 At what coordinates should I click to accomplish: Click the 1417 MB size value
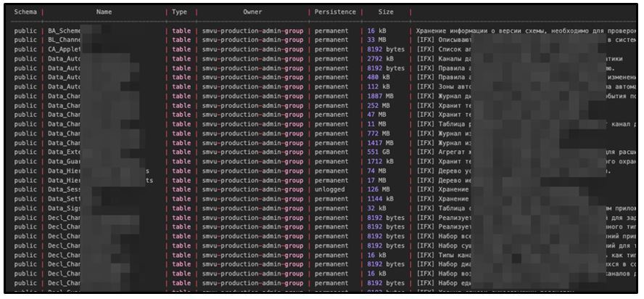coord(381,144)
